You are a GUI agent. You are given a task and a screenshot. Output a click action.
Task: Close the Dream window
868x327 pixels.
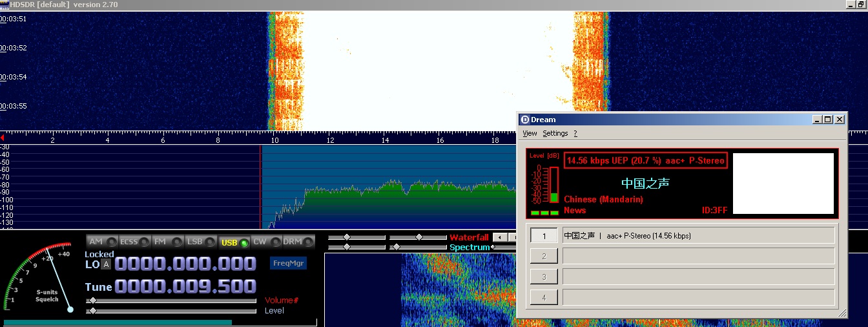tap(840, 120)
